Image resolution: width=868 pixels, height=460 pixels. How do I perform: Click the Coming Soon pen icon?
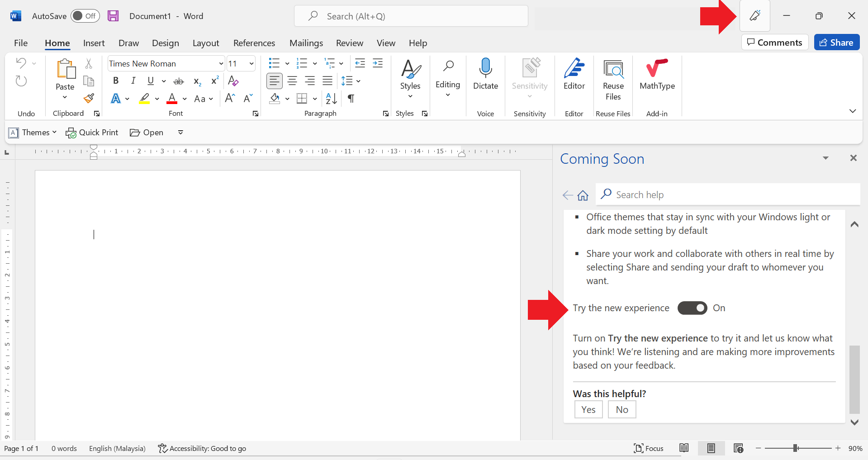[754, 16]
